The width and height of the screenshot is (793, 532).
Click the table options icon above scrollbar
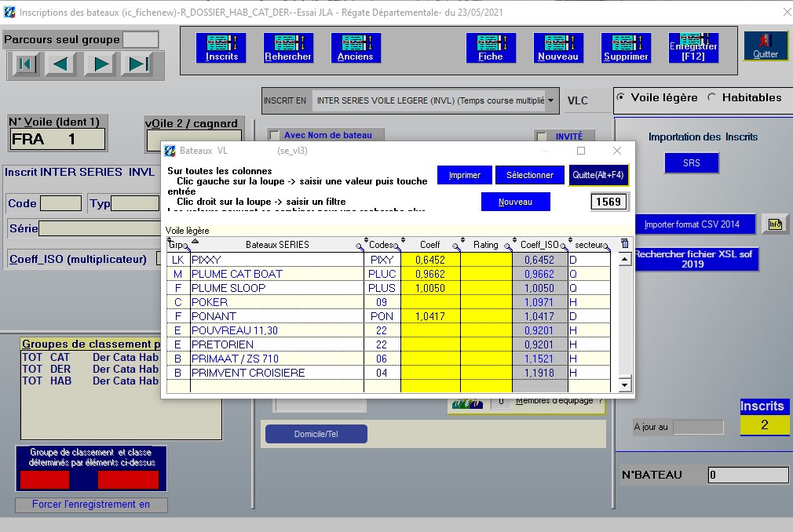(x=625, y=243)
